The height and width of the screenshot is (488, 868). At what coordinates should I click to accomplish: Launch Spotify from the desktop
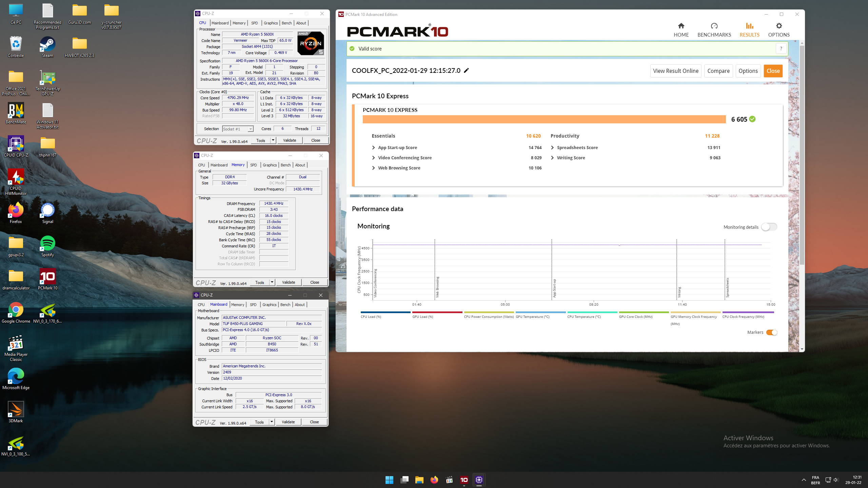pyautogui.click(x=47, y=246)
